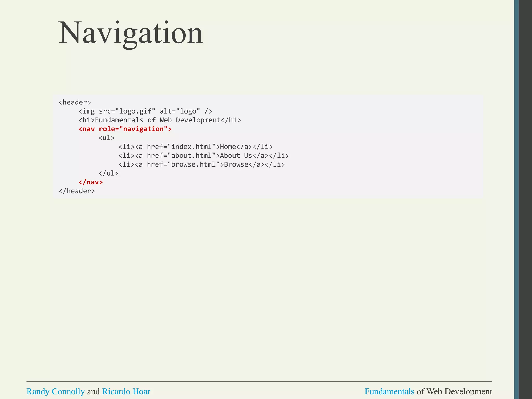Click 'Ricardo Hoar' in the footer
The height and width of the screenshot is (399, 532).
click(x=126, y=391)
